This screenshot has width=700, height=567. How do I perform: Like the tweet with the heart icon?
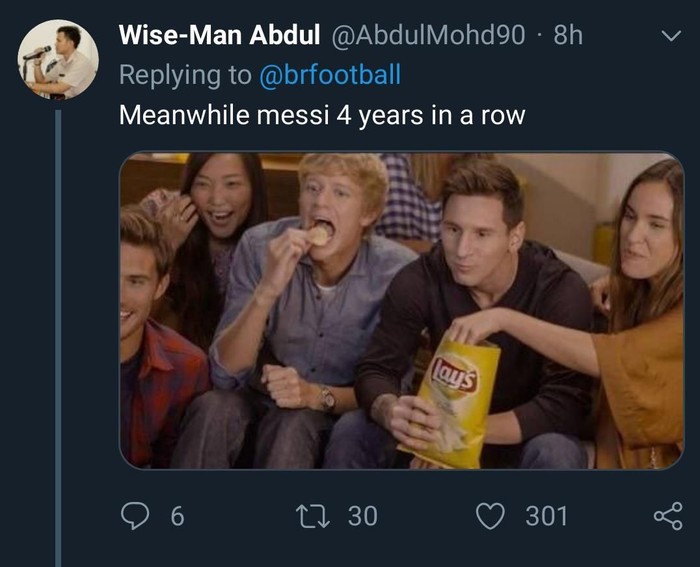(x=491, y=516)
